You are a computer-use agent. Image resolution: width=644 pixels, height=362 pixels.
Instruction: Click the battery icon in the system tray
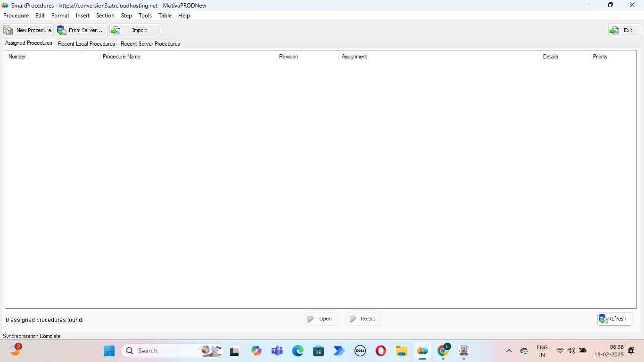(x=583, y=351)
